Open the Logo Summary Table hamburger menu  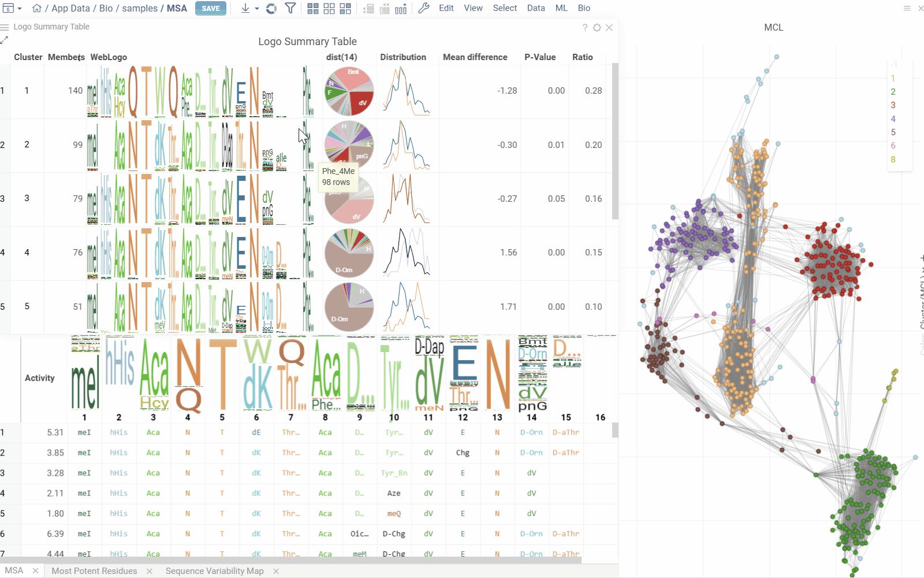pyautogui.click(x=5, y=27)
